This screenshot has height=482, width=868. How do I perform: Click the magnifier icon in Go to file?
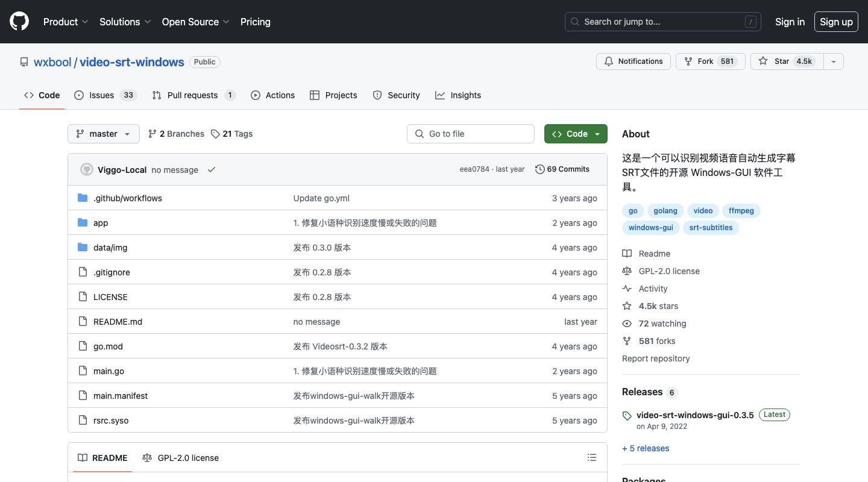420,134
